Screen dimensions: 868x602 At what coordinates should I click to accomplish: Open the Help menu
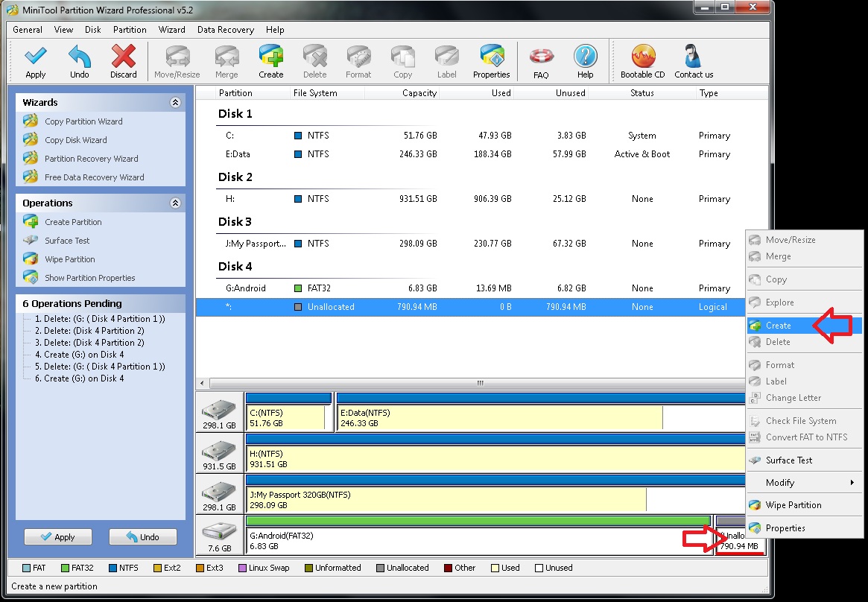[x=275, y=30]
